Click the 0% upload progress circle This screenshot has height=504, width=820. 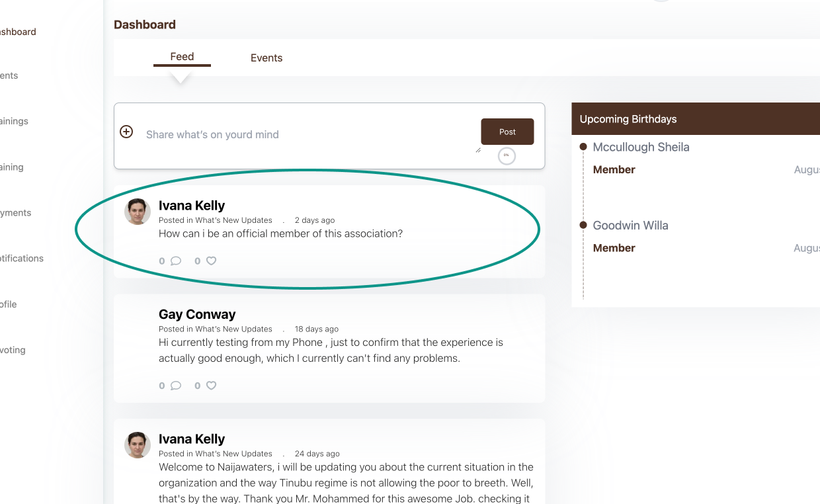tap(507, 155)
